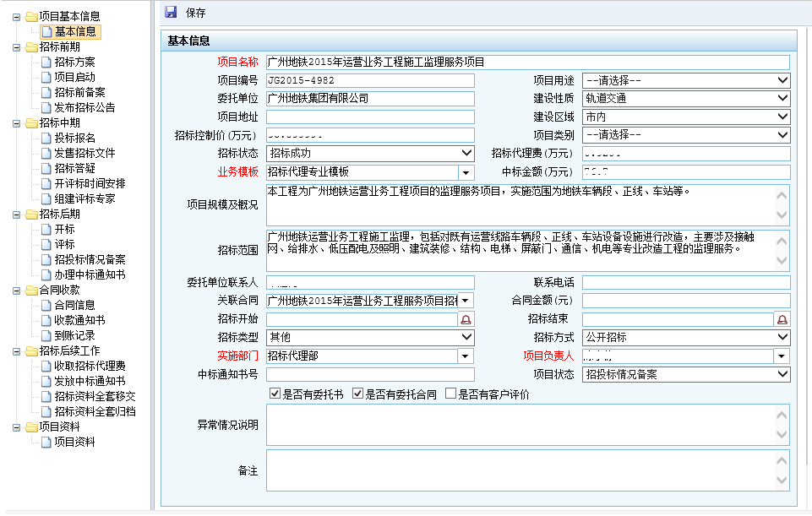Click the 招标前期 folder icon
Screen dimensions: 812x516
coord(31,47)
